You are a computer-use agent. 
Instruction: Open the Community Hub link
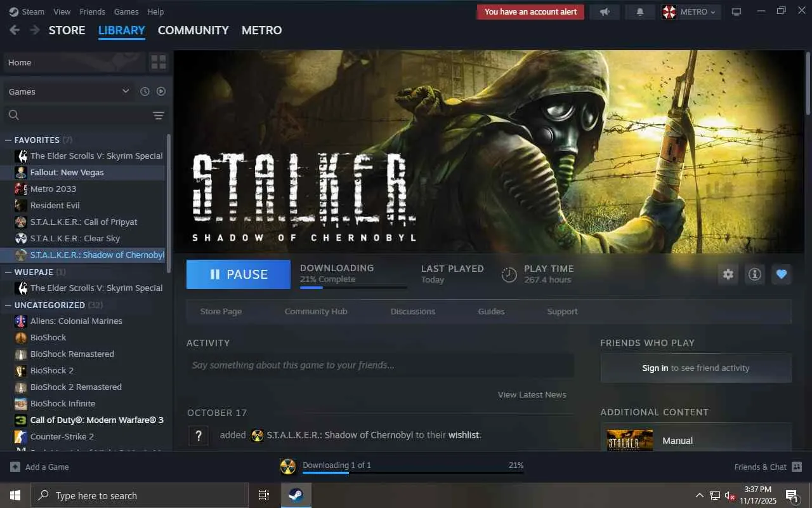(316, 311)
